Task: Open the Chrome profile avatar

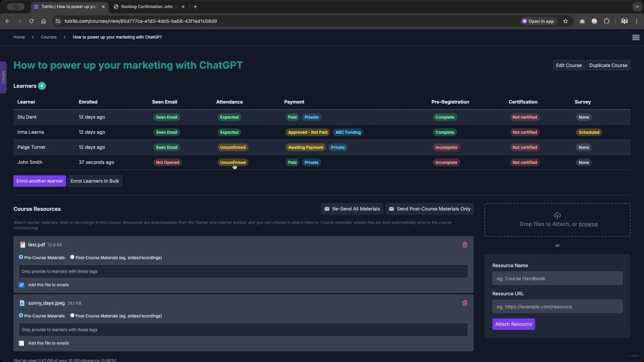Action: (x=624, y=21)
